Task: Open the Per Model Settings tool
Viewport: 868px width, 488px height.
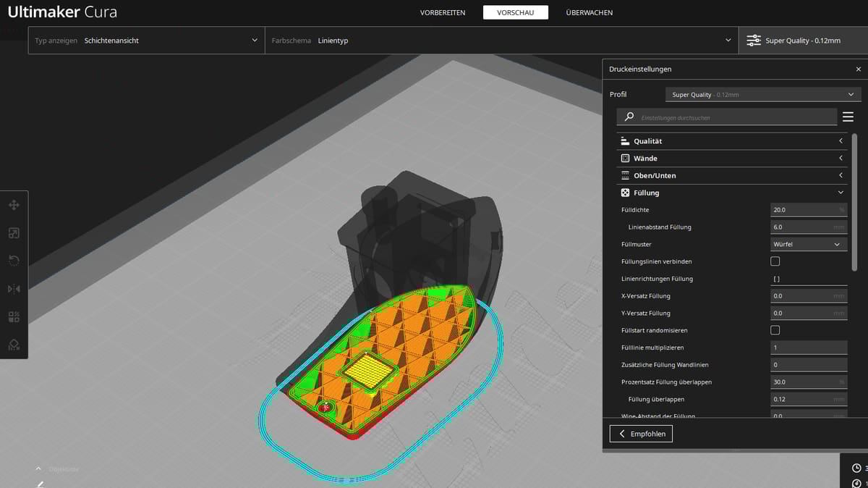Action: pyautogui.click(x=14, y=317)
